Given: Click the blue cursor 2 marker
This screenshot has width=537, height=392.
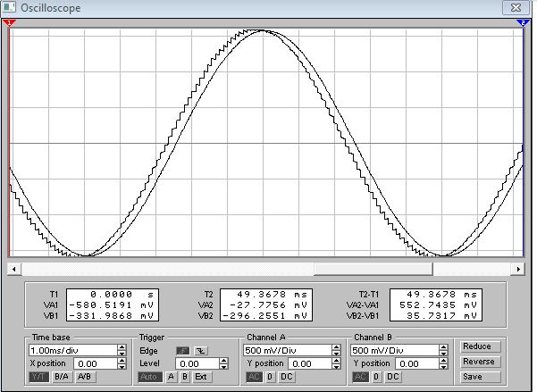Looking at the screenshot, I should [x=523, y=23].
